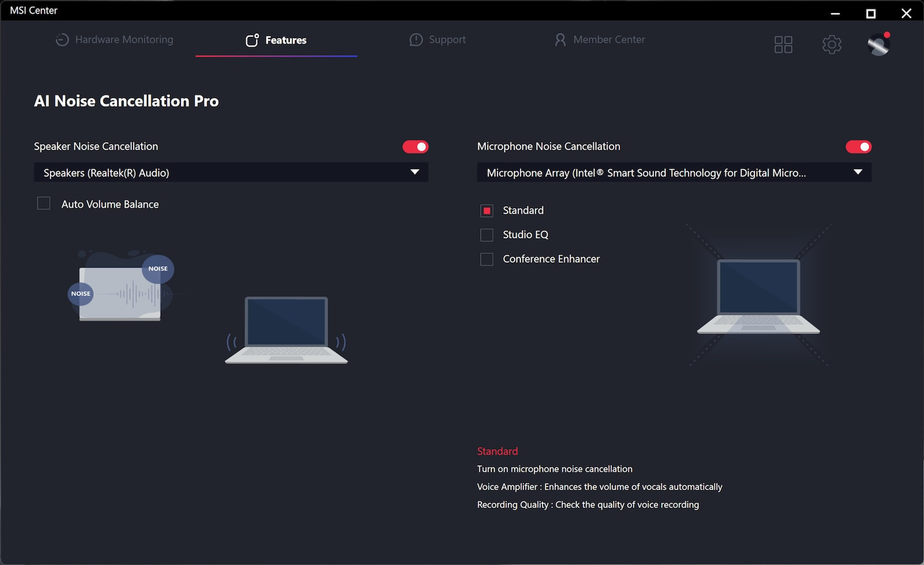This screenshot has width=924, height=565.
Task: Click the Voice Amplifier description line
Action: [600, 487]
